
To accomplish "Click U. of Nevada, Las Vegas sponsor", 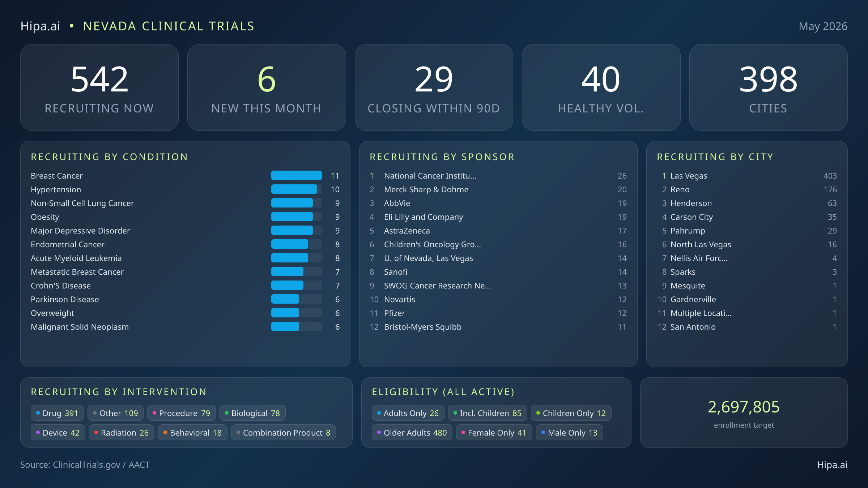I will pos(498,258).
